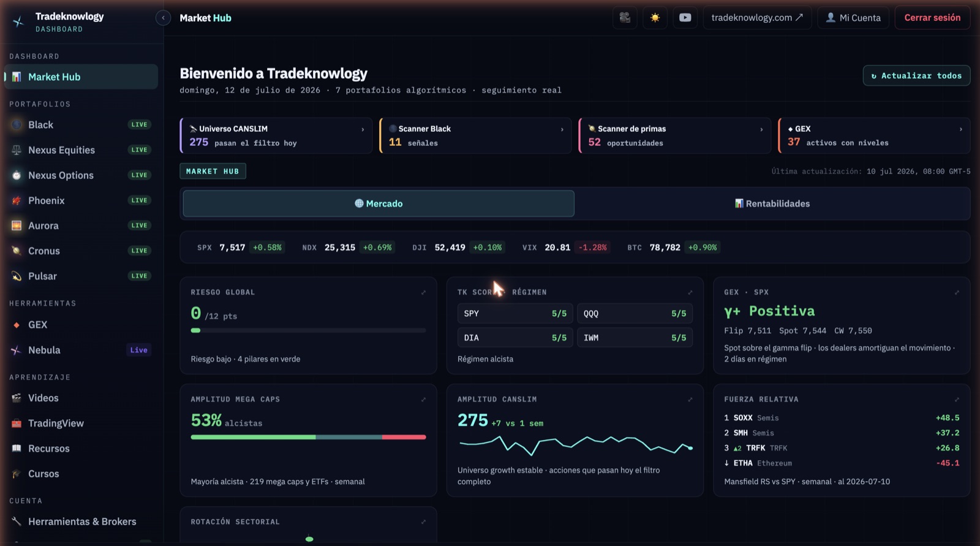Toggle light theme with the sun icon
This screenshot has height=546, width=980.
pyautogui.click(x=655, y=18)
